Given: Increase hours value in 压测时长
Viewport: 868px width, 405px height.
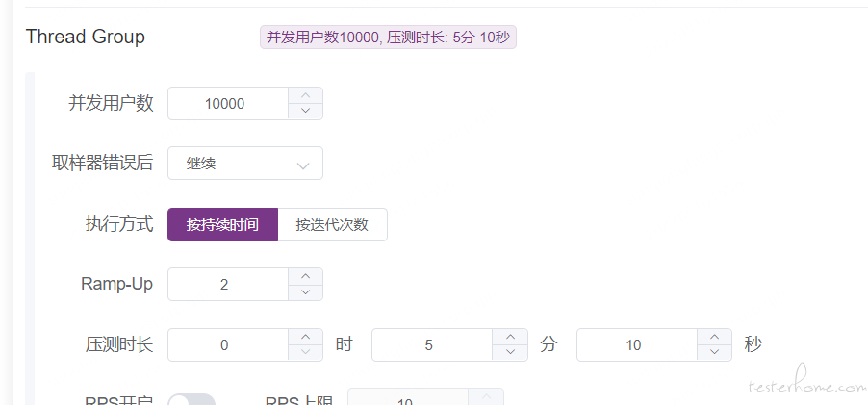Looking at the screenshot, I should 305,337.
